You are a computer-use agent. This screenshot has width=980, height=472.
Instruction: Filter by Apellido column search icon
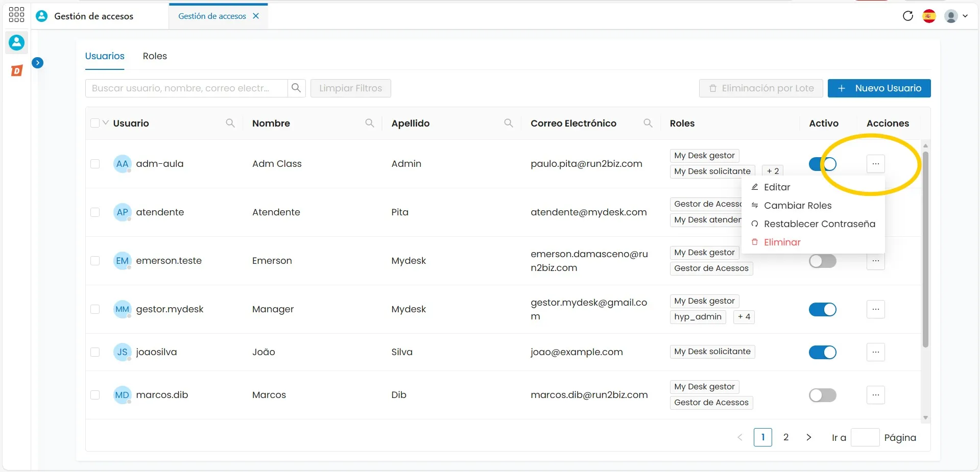[509, 123]
